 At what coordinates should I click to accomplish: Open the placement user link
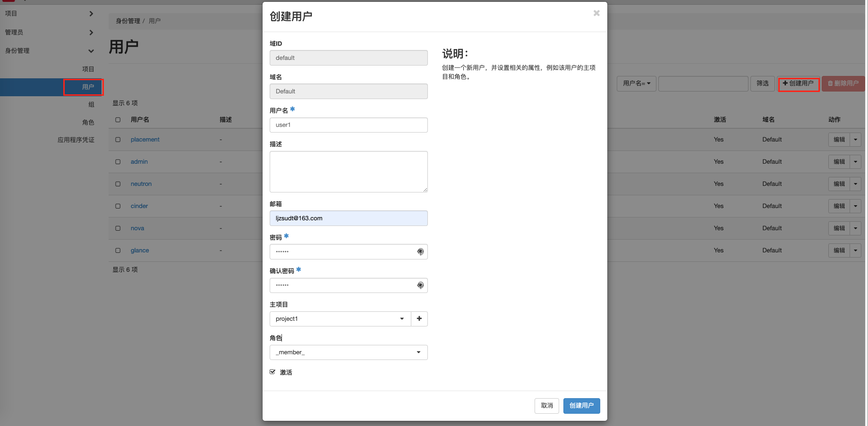pos(145,140)
